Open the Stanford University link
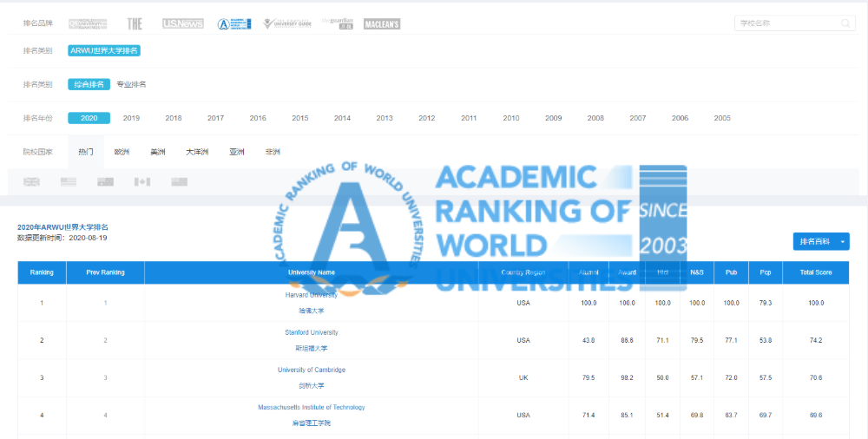This screenshot has height=439, width=868. coord(311,332)
